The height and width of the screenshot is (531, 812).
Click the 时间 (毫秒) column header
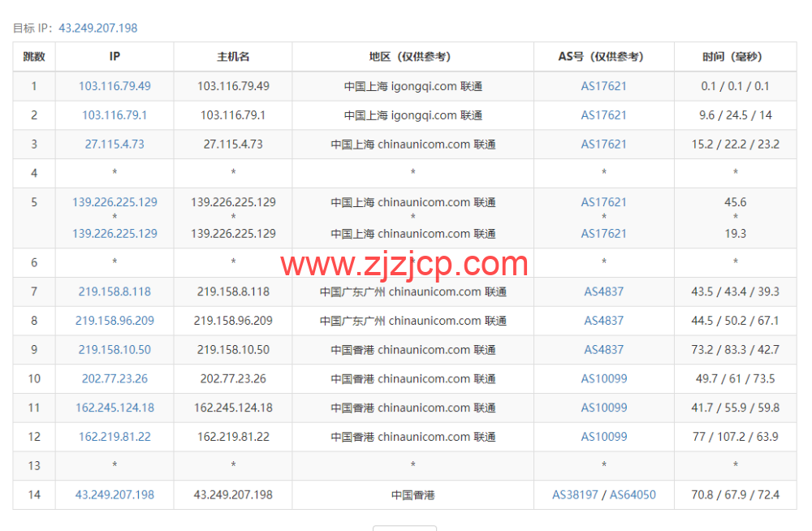[x=735, y=56]
